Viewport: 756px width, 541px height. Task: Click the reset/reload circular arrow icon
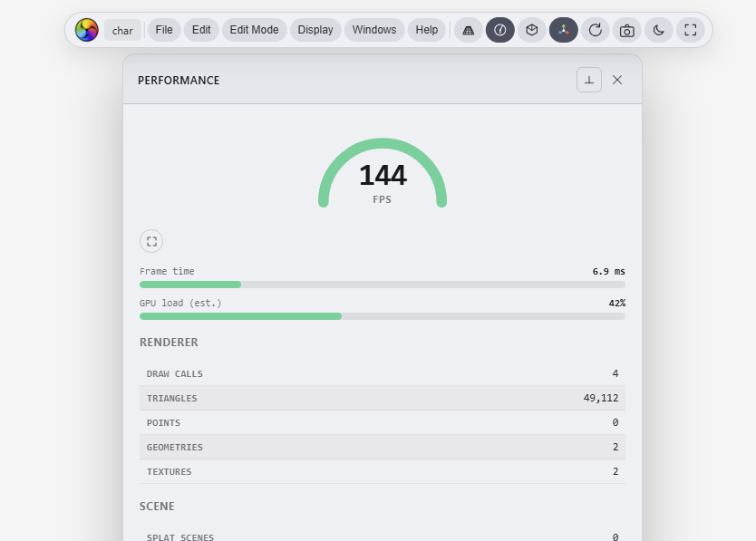coord(596,30)
